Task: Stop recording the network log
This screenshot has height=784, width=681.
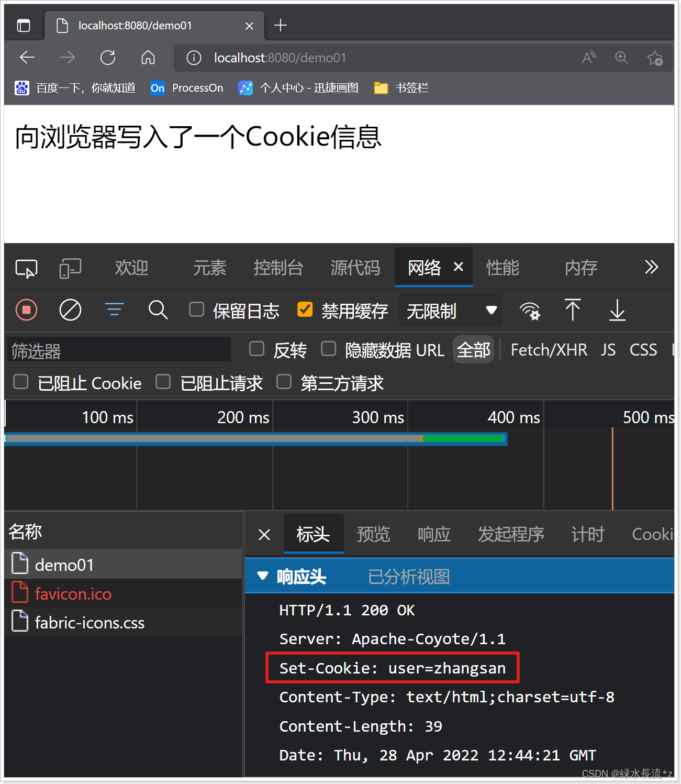Action: 27,310
